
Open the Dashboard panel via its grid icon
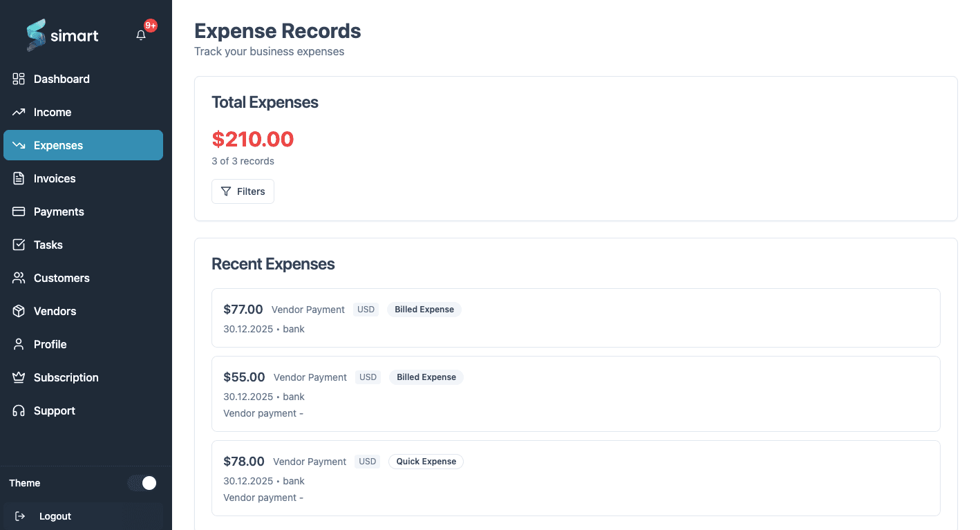tap(19, 79)
